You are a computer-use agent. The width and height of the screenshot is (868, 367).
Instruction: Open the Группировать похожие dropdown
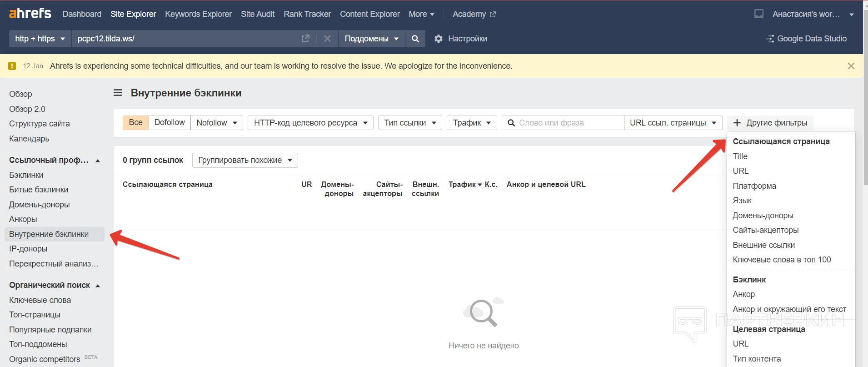245,160
